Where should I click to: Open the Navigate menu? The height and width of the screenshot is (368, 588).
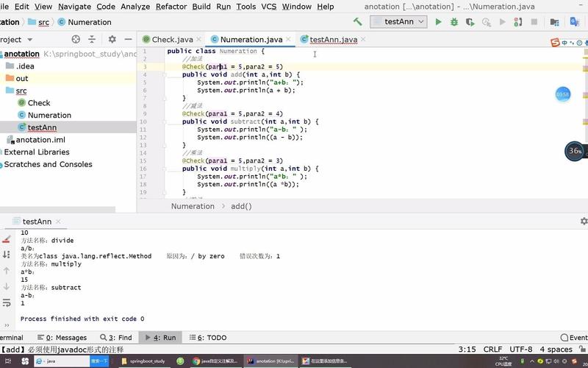pos(75,7)
